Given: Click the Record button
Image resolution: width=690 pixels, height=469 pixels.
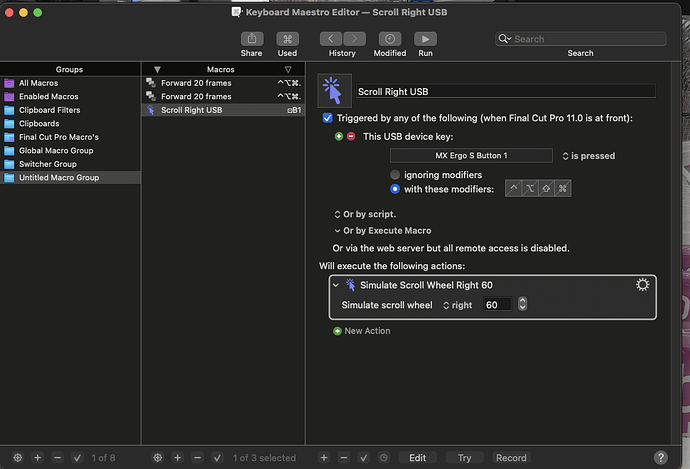Looking at the screenshot, I should point(511,458).
